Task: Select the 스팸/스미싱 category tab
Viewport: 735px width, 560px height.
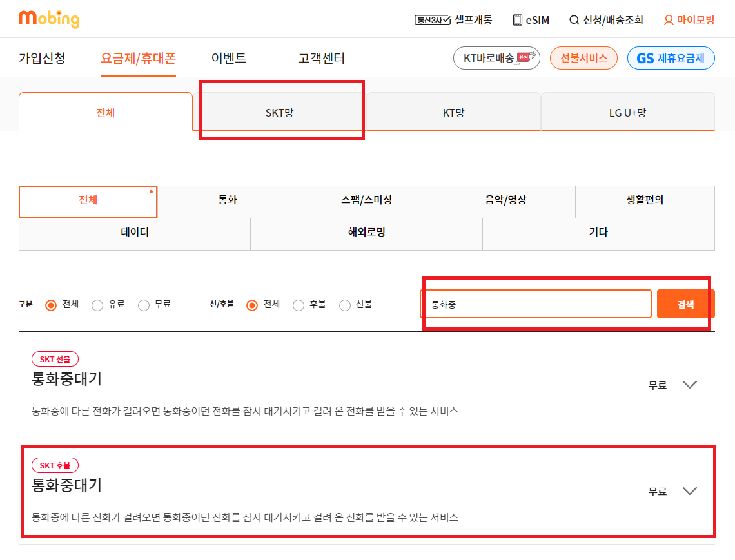Action: pyautogui.click(x=367, y=202)
